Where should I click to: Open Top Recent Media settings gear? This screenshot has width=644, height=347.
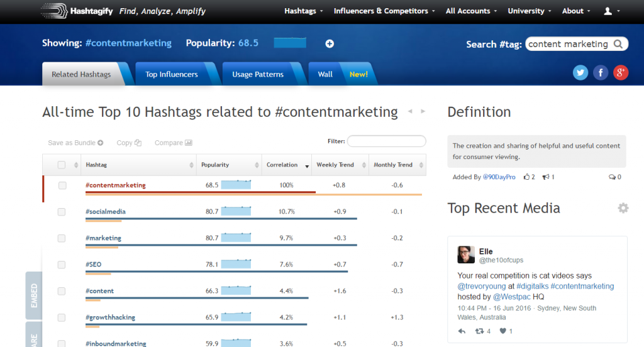coord(623,208)
